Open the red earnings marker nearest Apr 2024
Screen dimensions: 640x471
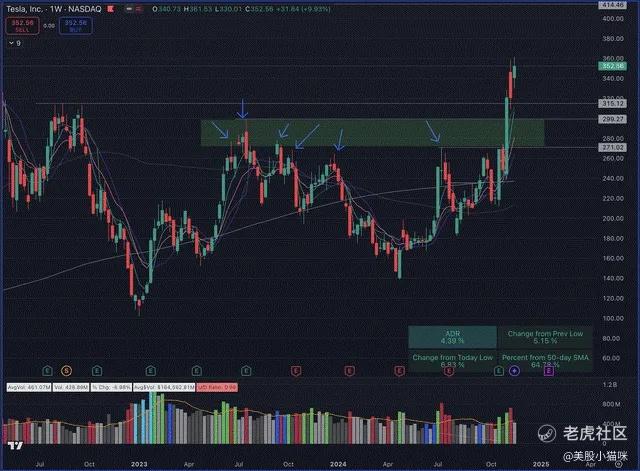tap(400, 371)
